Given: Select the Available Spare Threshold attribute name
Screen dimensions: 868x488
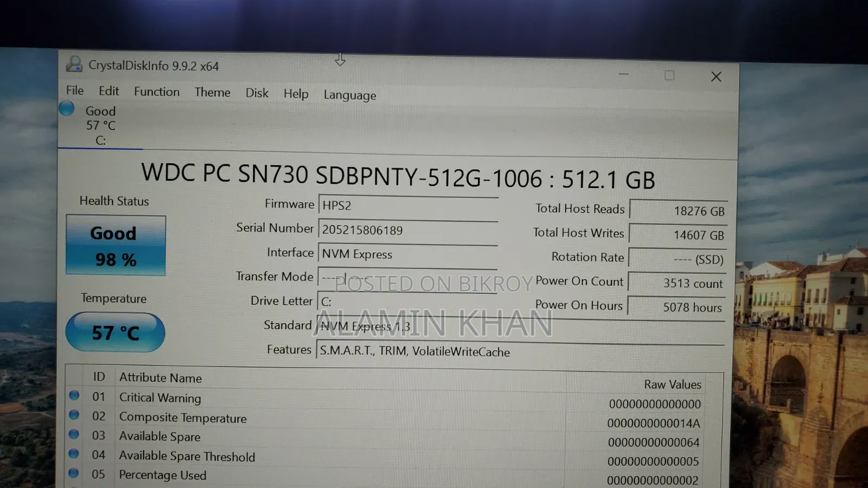Looking at the screenshot, I should (x=187, y=456).
